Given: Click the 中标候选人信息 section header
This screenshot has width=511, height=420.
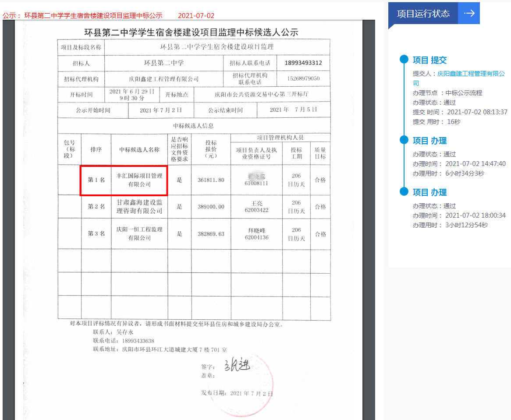Looking at the screenshot, I should coord(194,126).
